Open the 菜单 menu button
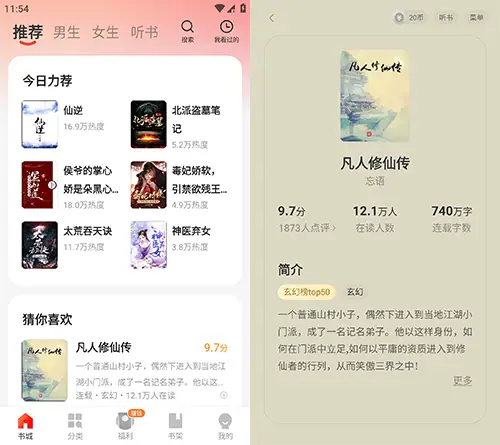 [x=476, y=17]
